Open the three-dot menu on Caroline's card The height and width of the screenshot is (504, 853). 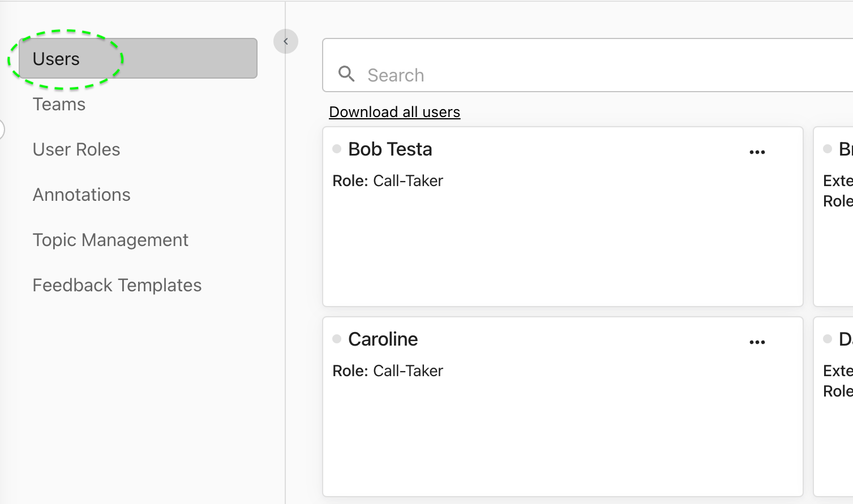coord(757,342)
